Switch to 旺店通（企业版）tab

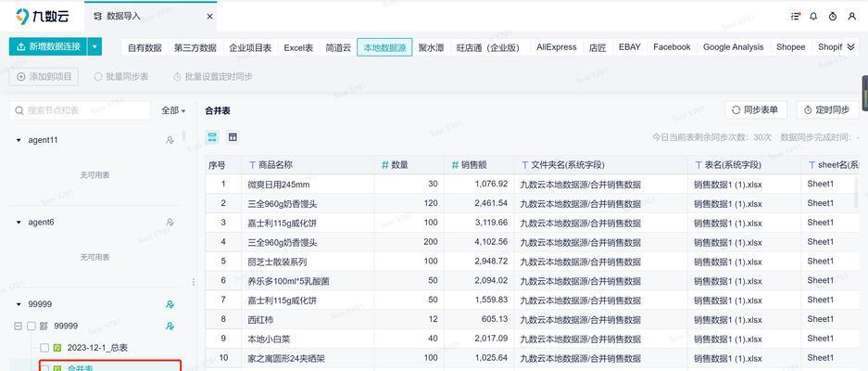(x=488, y=47)
